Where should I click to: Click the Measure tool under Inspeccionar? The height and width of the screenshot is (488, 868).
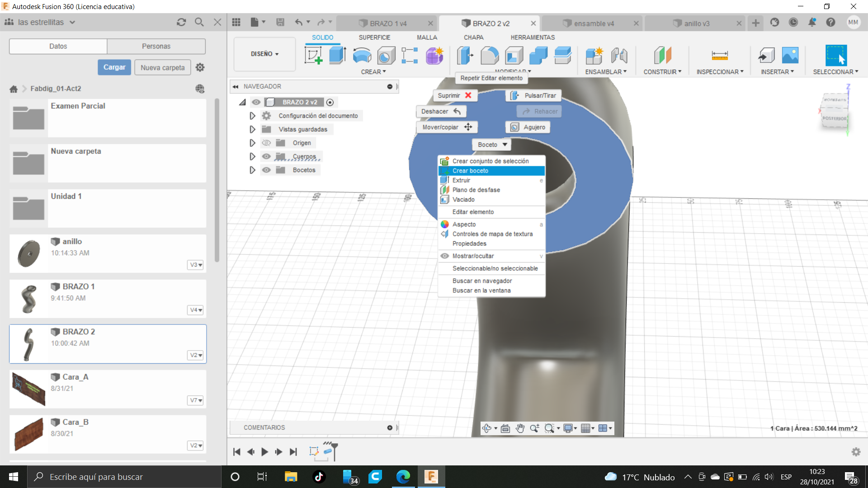pyautogui.click(x=719, y=56)
